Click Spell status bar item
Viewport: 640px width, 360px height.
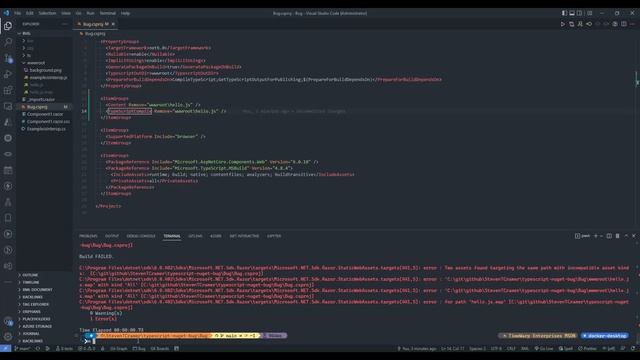pos(566,349)
